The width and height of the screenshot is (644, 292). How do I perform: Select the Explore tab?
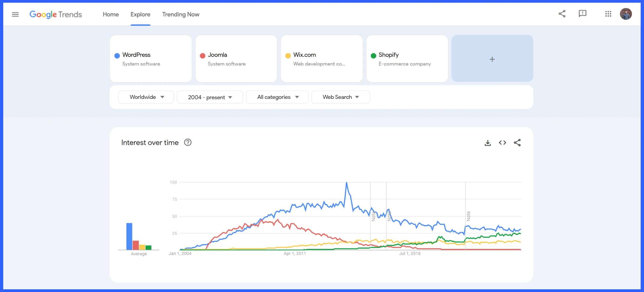tap(140, 14)
